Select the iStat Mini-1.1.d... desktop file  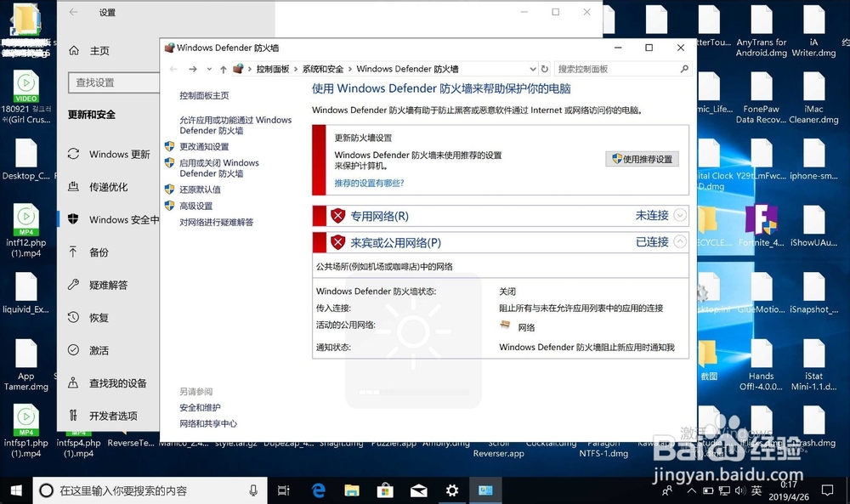click(x=813, y=365)
